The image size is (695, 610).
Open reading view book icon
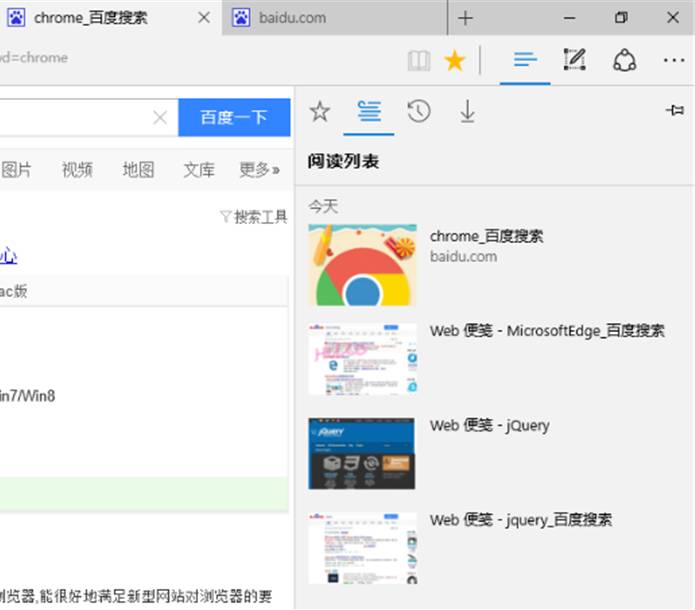pos(419,60)
